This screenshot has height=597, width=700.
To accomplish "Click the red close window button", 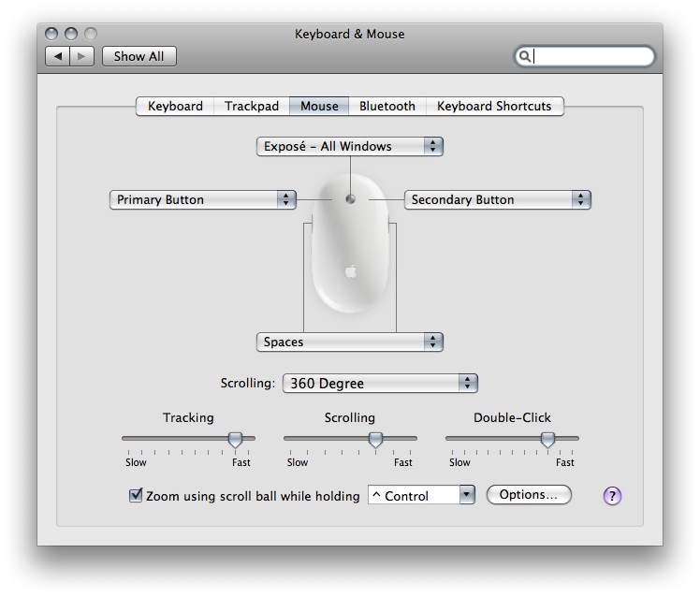I will click(51, 34).
